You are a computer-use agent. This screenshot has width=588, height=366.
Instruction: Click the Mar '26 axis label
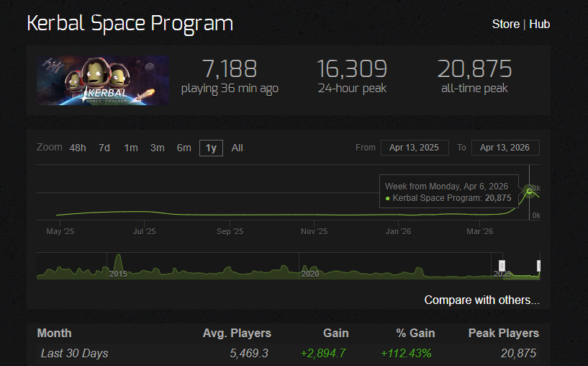479,231
